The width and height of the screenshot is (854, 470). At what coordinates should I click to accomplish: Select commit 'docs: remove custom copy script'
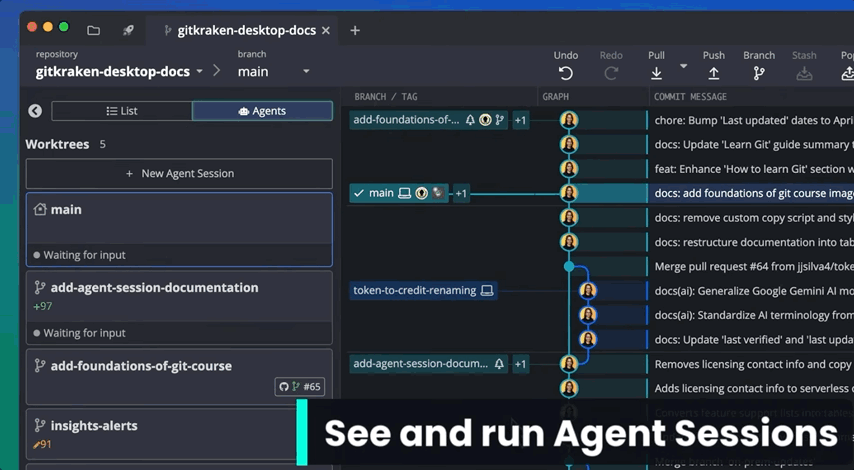click(x=752, y=218)
